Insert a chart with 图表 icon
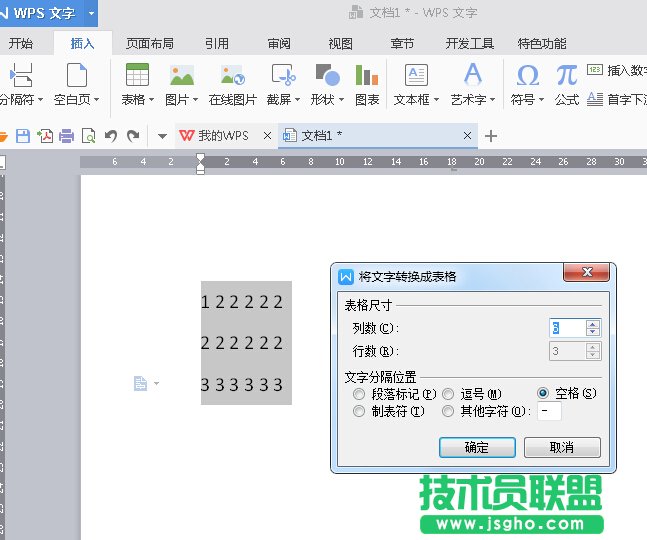Screen dimensions: 647x540 (367, 76)
